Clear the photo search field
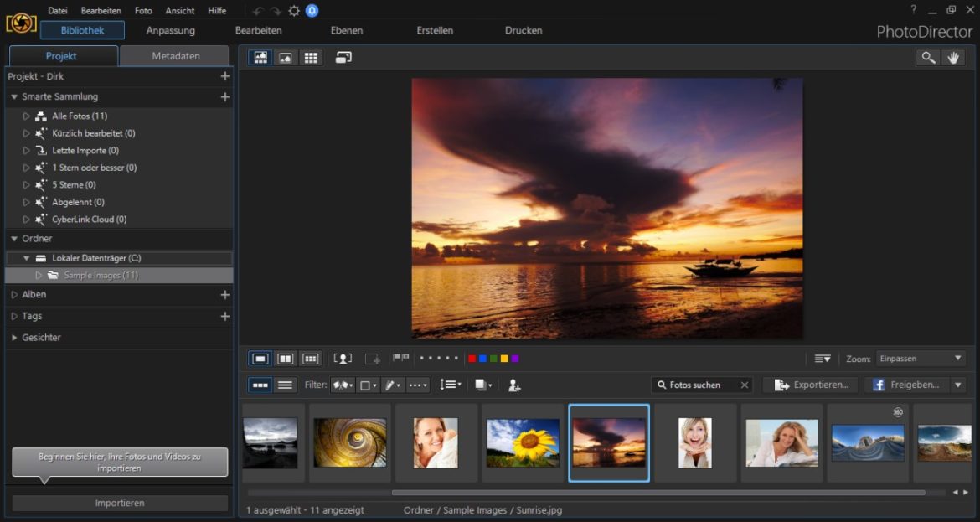The width and height of the screenshot is (980, 522). tap(745, 385)
